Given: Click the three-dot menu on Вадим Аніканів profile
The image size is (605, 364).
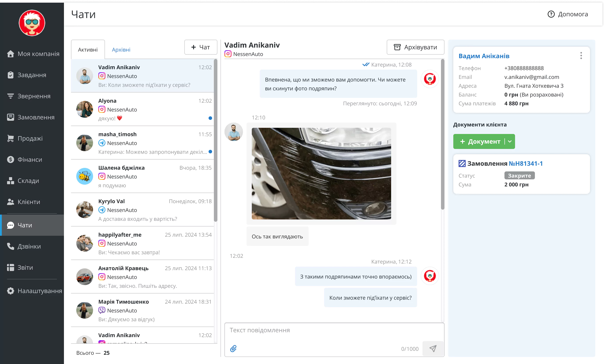Looking at the screenshot, I should 582,56.
